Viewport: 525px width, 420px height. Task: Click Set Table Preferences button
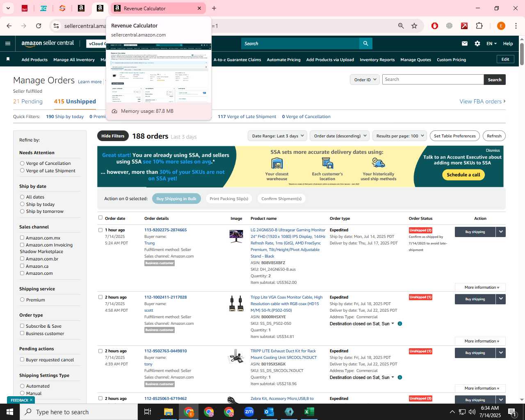(455, 136)
